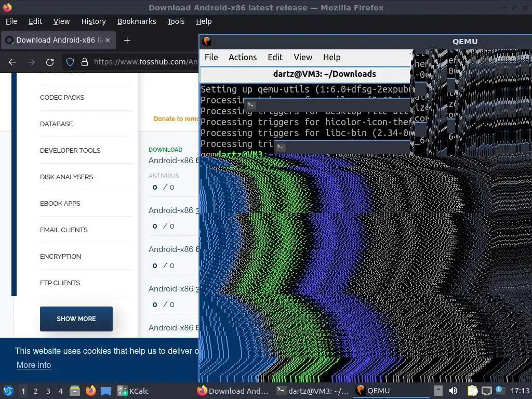This screenshot has width=532, height=399.
Task: Open Firefox Tools menu
Action: click(x=176, y=21)
